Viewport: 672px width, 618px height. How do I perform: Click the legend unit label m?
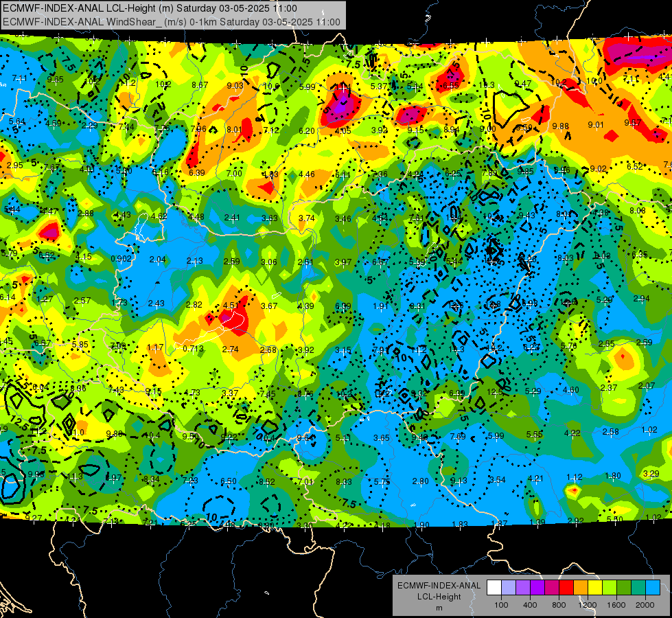coord(439,608)
